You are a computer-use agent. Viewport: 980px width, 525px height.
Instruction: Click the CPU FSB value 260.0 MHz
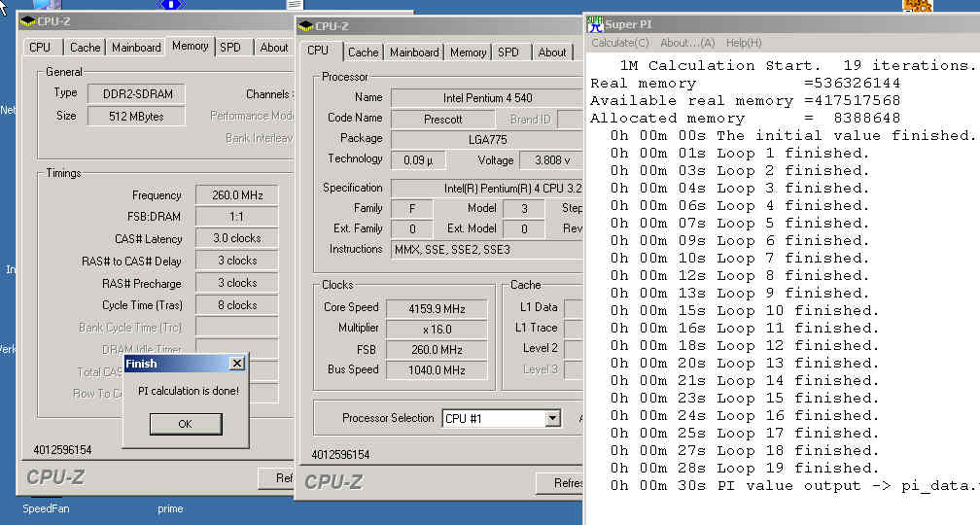click(437, 350)
